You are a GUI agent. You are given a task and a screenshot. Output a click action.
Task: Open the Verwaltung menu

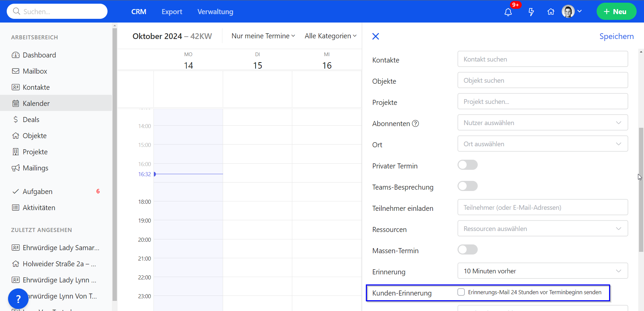tap(215, 12)
